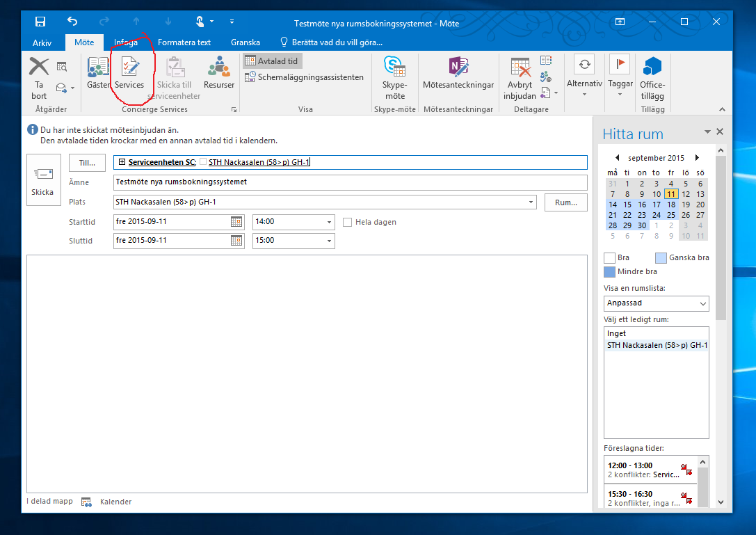Open Starttid date picker calendar icon
This screenshot has height=535, width=756.
coord(236,222)
